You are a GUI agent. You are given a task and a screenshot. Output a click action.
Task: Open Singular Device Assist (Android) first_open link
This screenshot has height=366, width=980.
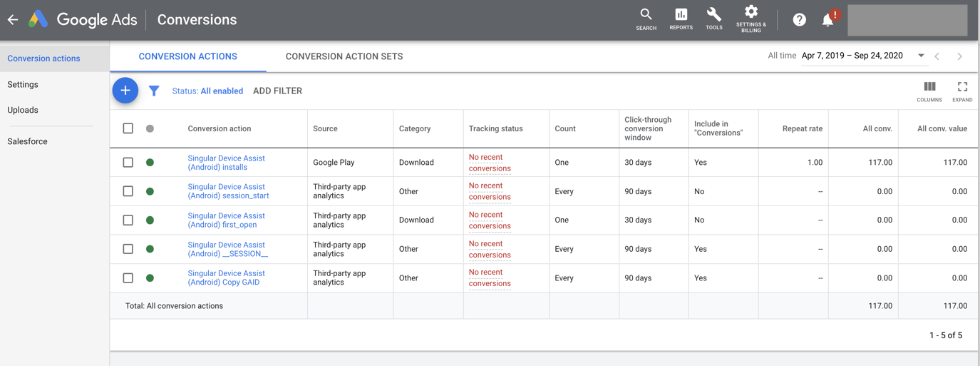226,220
